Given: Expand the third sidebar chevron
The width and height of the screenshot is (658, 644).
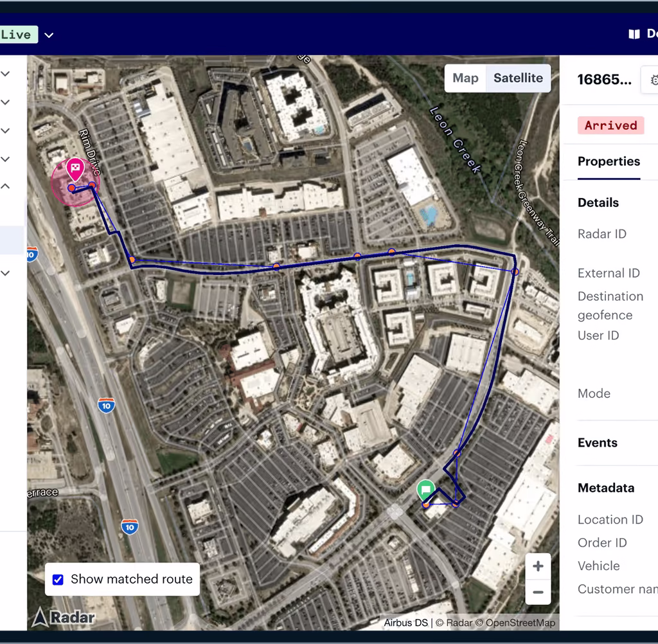Looking at the screenshot, I should coord(5,130).
